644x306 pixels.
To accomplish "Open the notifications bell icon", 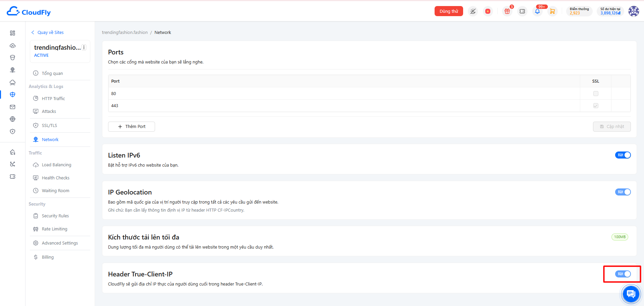I will pos(537,11).
